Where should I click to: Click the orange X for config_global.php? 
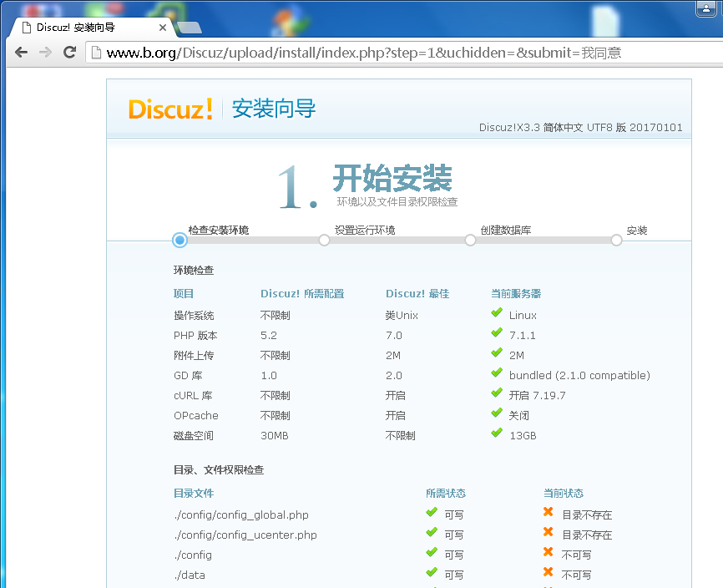(x=549, y=512)
